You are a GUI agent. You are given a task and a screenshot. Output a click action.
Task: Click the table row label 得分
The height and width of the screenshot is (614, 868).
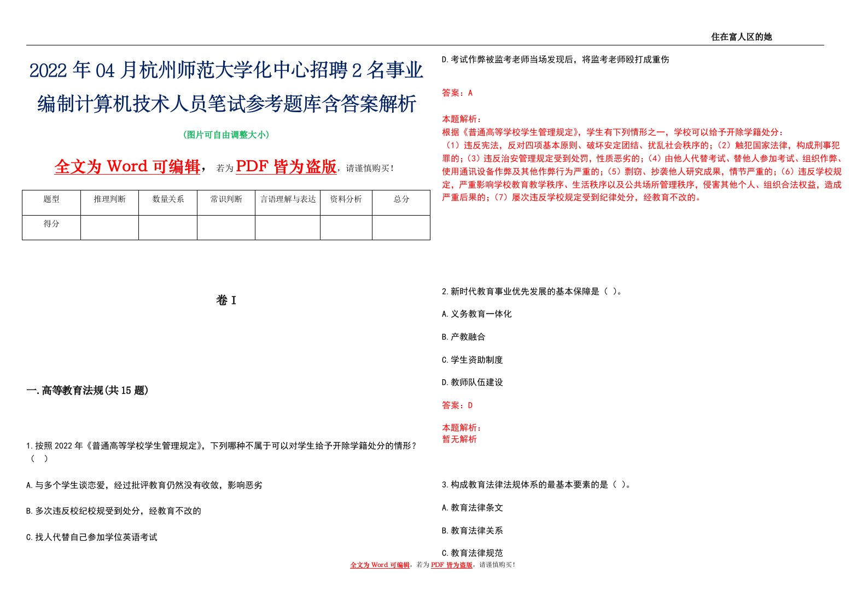pyautogui.click(x=51, y=224)
